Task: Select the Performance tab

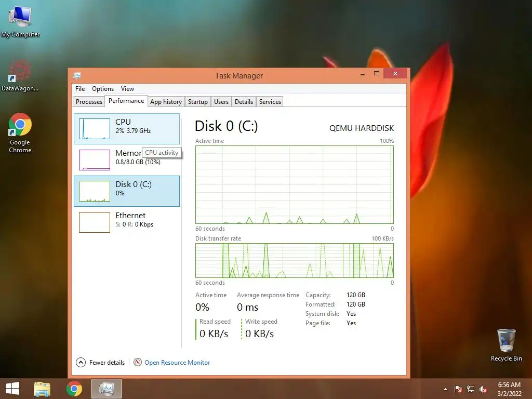Action: point(126,101)
